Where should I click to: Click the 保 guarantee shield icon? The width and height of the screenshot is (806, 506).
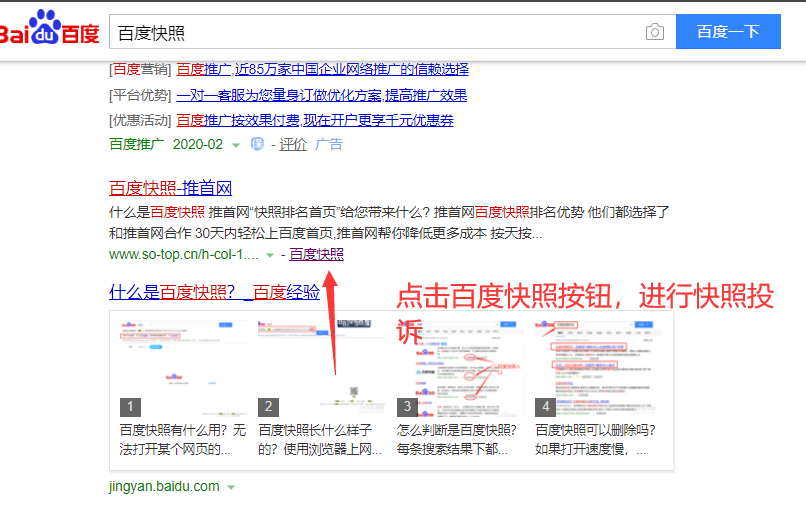point(257,144)
